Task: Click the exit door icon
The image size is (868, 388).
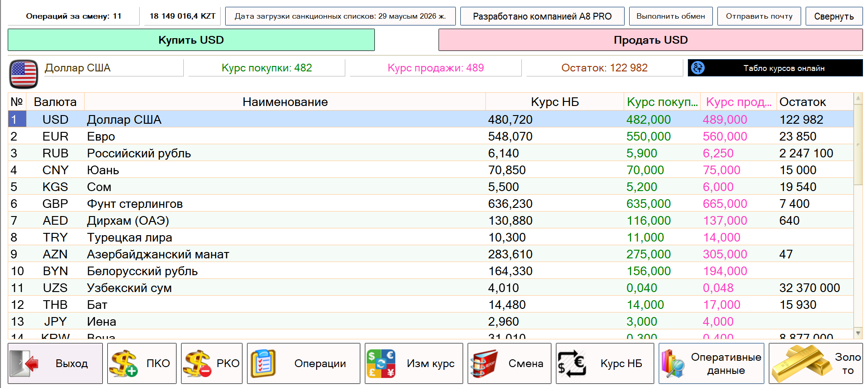Action: [x=24, y=363]
